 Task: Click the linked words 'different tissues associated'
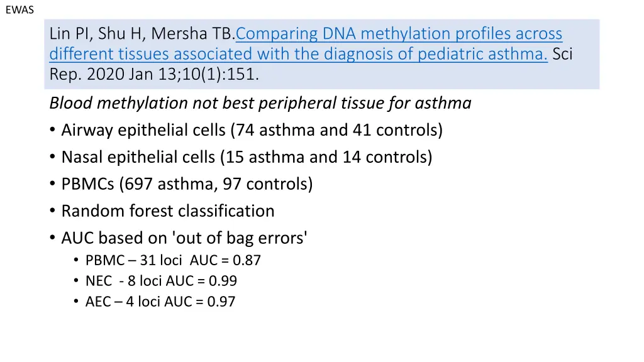(151, 54)
